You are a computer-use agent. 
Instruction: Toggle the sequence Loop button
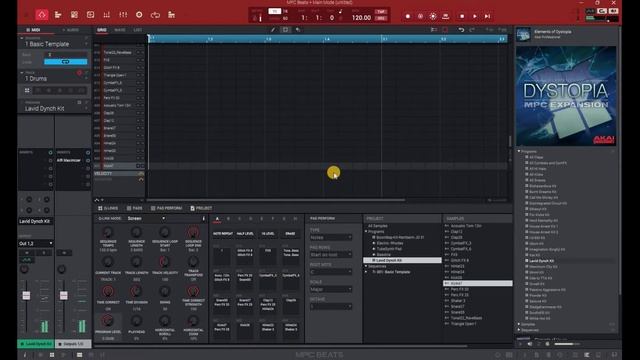(65, 62)
